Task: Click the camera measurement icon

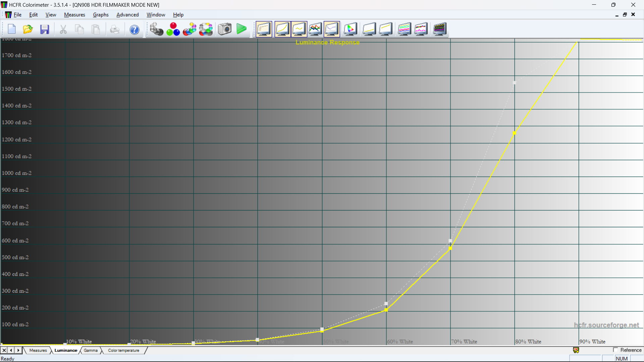Action: pos(224,29)
